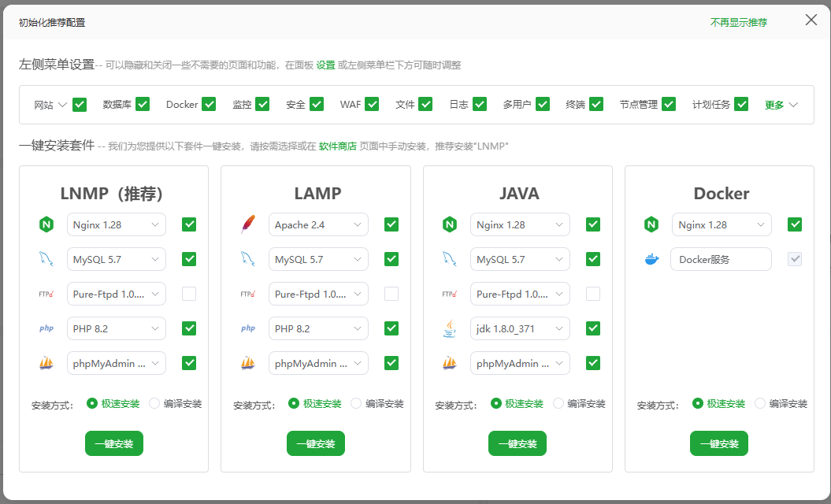831x504 pixels.
Task: Click the Docker whale icon
Action: (652, 259)
